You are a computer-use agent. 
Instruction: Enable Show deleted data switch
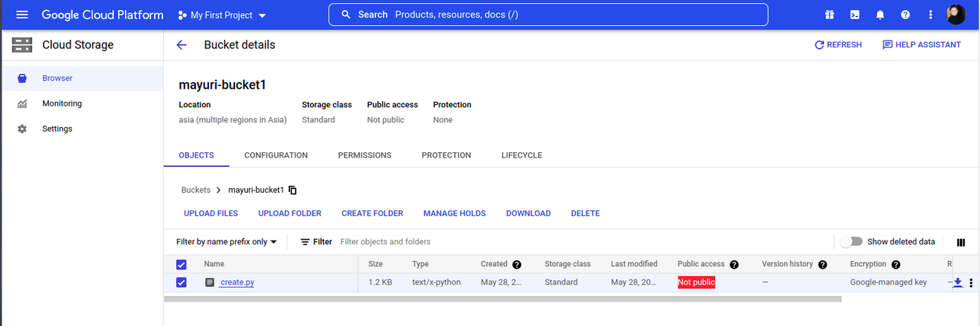(851, 242)
